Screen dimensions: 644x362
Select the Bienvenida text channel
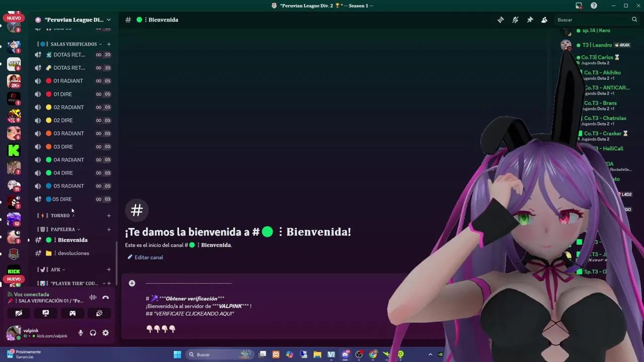click(73, 240)
